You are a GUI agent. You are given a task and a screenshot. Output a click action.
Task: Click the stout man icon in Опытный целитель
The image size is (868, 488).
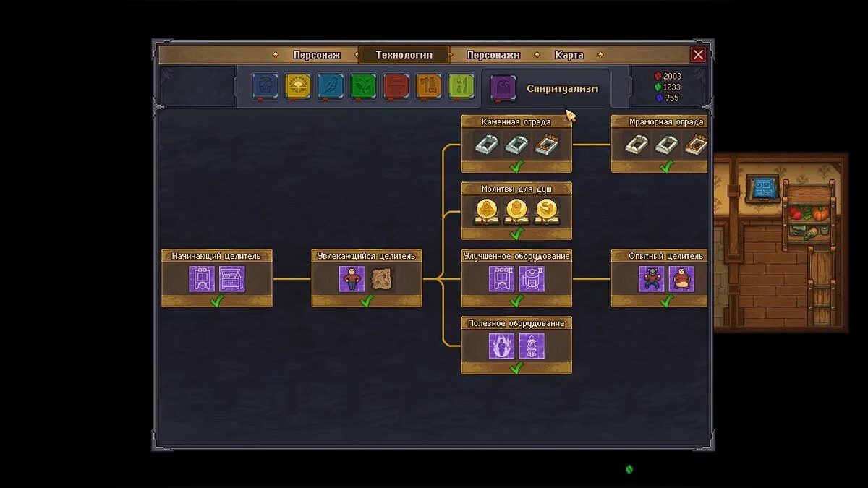[681, 278]
